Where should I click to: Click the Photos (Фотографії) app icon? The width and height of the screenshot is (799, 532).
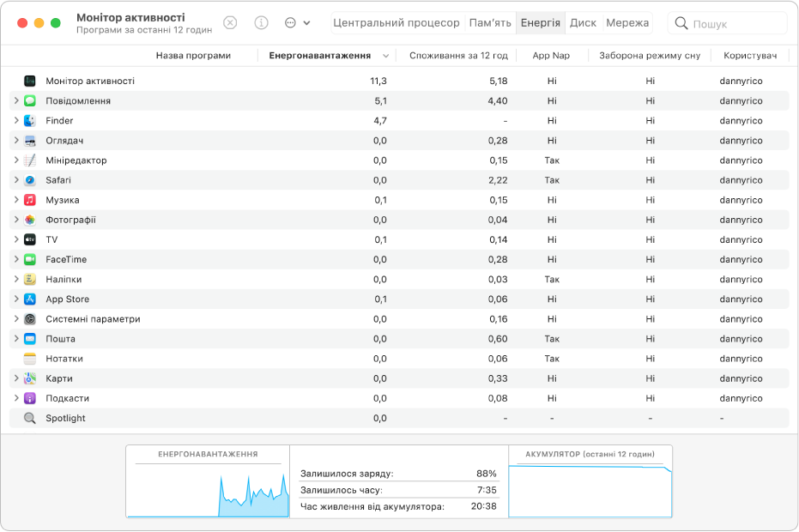point(30,221)
